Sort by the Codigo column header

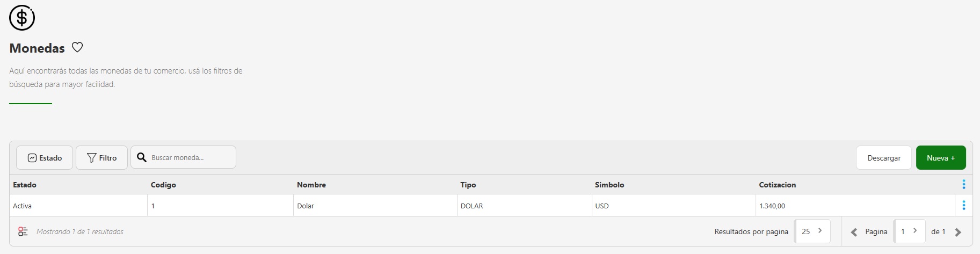coord(163,185)
